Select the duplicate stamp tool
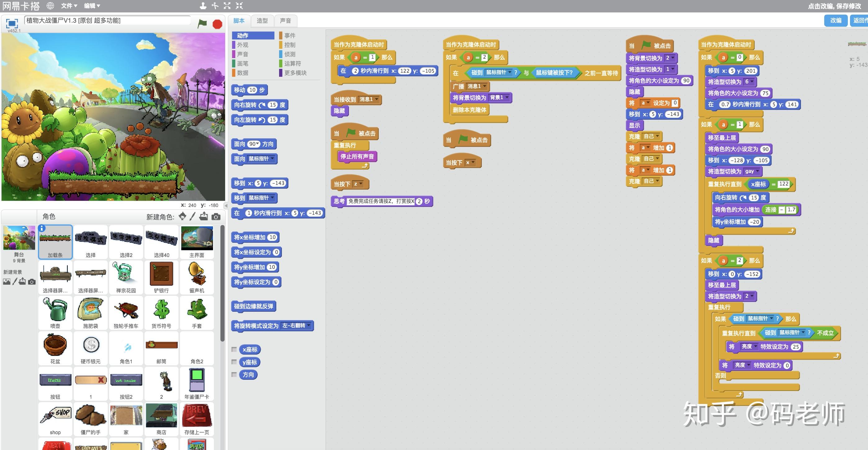Image resolution: width=868 pixels, height=450 pixels. (203, 6)
